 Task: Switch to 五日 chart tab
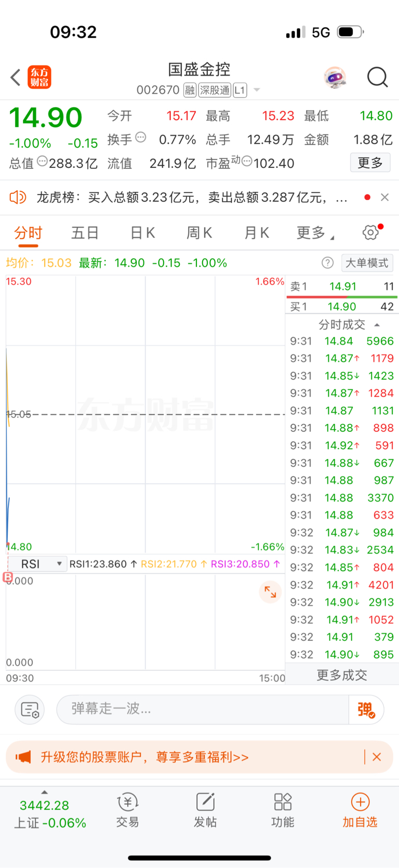(85, 233)
